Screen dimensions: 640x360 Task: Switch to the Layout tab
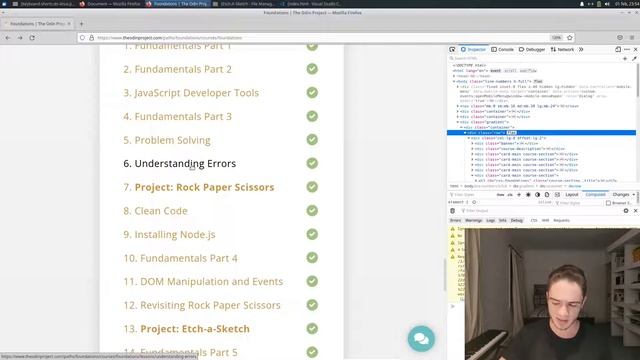(571, 195)
